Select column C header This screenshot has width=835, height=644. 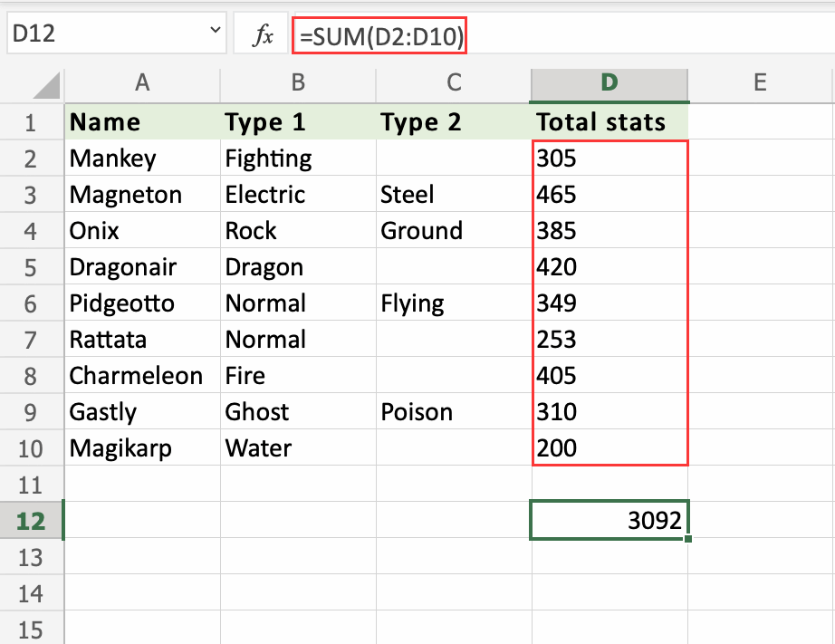[x=454, y=83]
